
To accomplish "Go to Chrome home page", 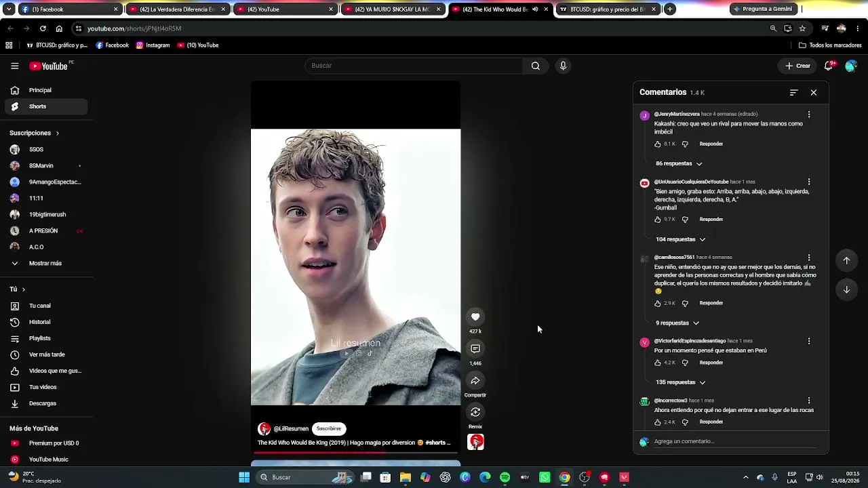I will (x=59, y=28).
